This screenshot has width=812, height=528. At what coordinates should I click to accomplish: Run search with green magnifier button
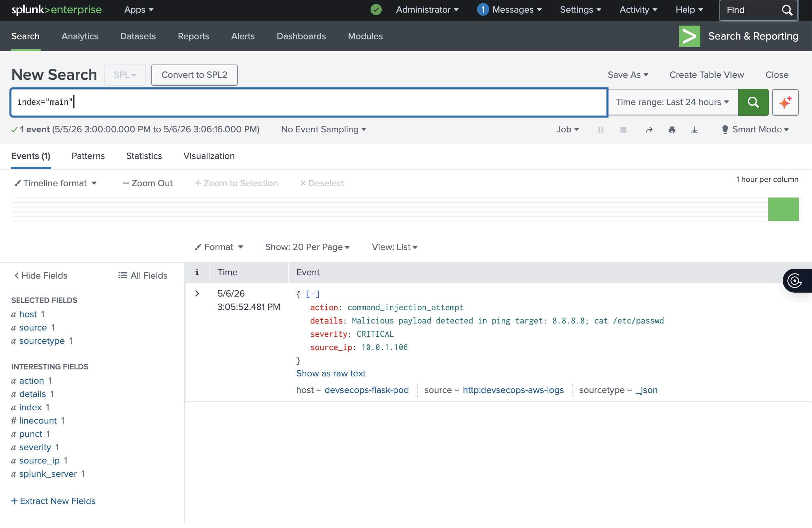pos(753,102)
